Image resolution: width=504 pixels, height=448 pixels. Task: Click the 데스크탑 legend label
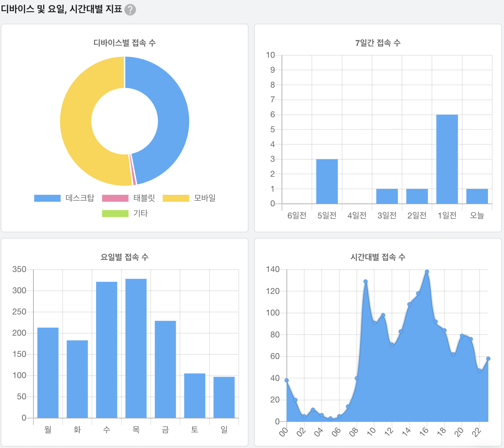tap(80, 198)
